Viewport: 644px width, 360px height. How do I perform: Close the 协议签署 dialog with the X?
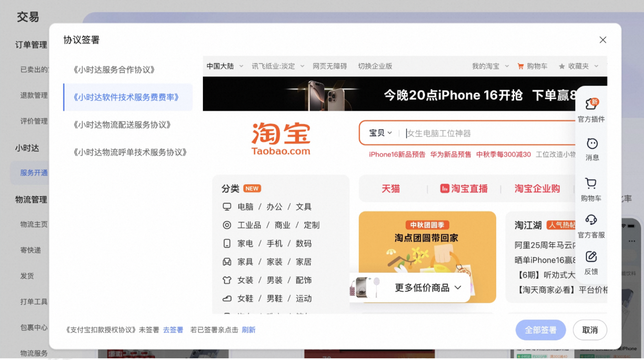tap(603, 40)
